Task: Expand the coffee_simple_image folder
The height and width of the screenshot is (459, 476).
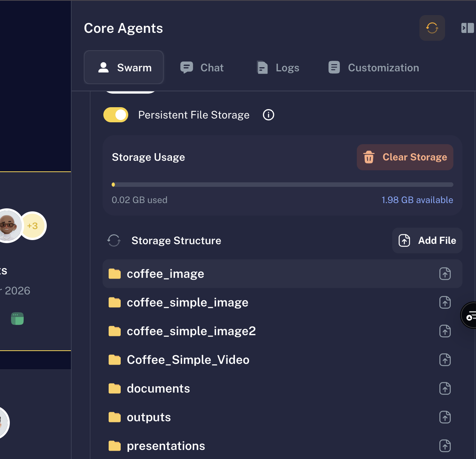Action: pos(187,302)
